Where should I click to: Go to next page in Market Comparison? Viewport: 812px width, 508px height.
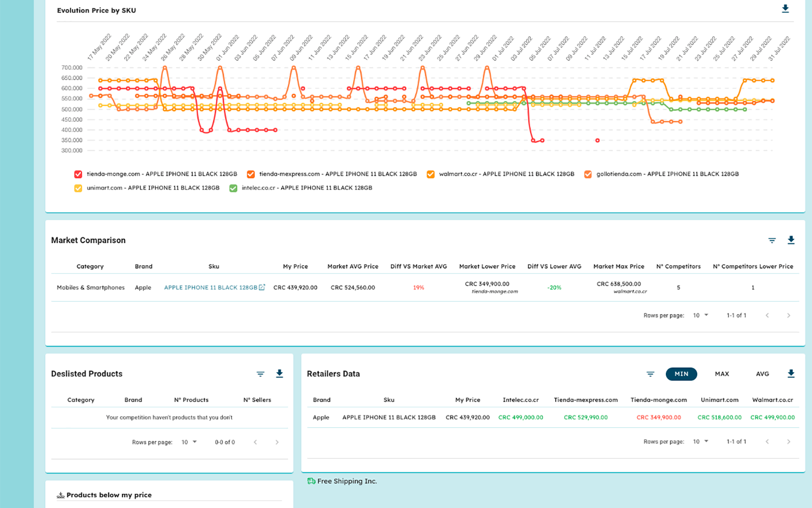788,315
